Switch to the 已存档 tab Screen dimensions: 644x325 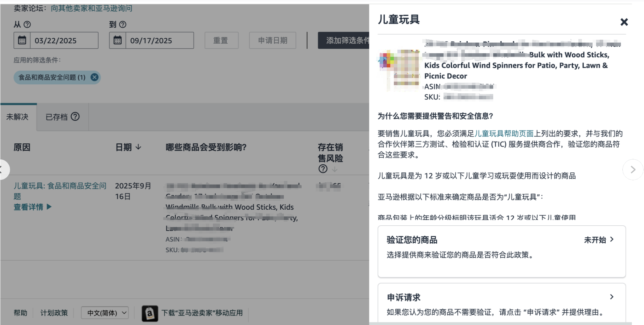[x=56, y=117]
